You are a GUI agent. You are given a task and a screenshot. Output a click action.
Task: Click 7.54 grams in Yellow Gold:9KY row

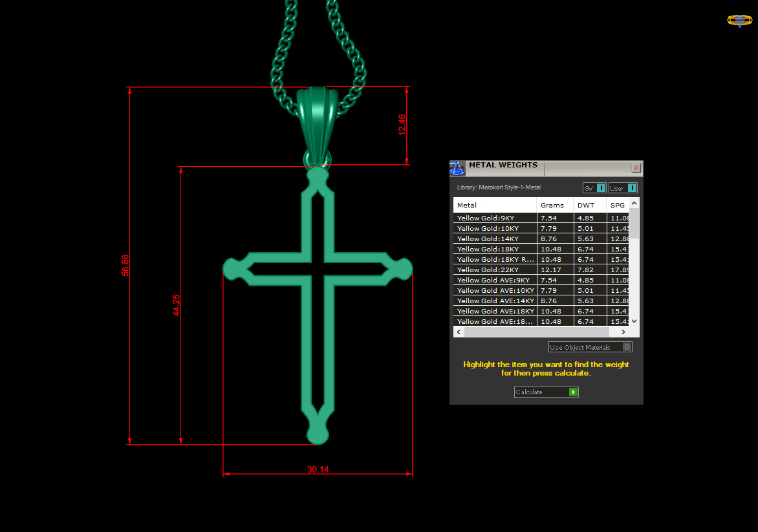[548, 218]
